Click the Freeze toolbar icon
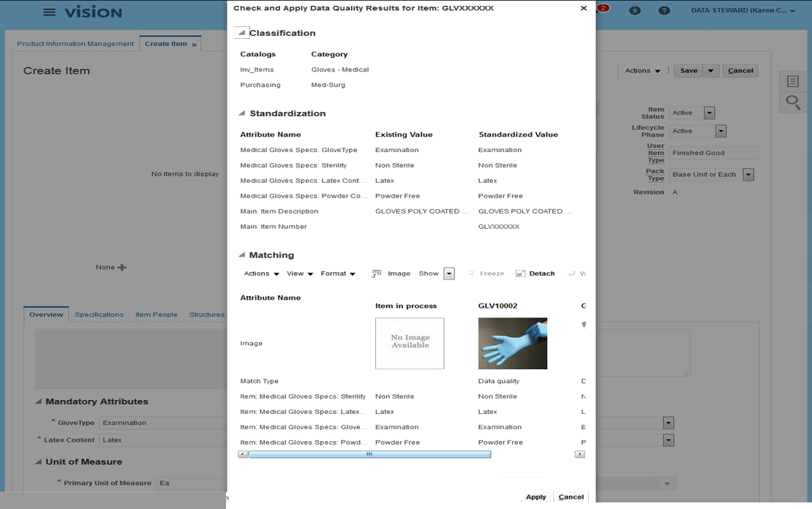The width and height of the screenshot is (812, 509). 470,274
